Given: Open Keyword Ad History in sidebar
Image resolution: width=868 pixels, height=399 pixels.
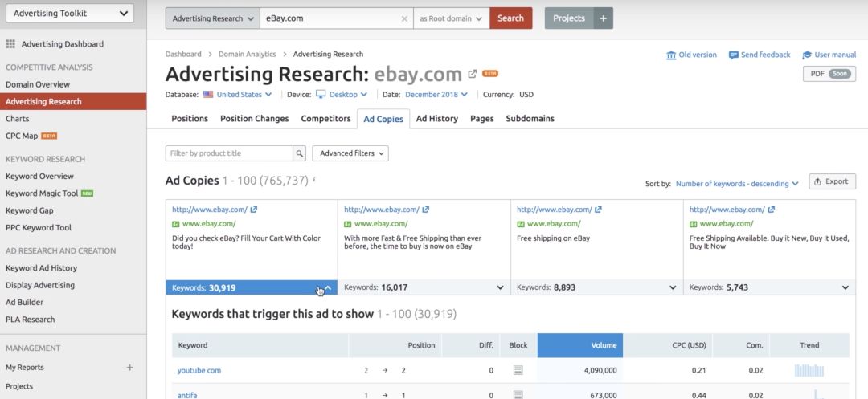Looking at the screenshot, I should pyautogui.click(x=42, y=268).
